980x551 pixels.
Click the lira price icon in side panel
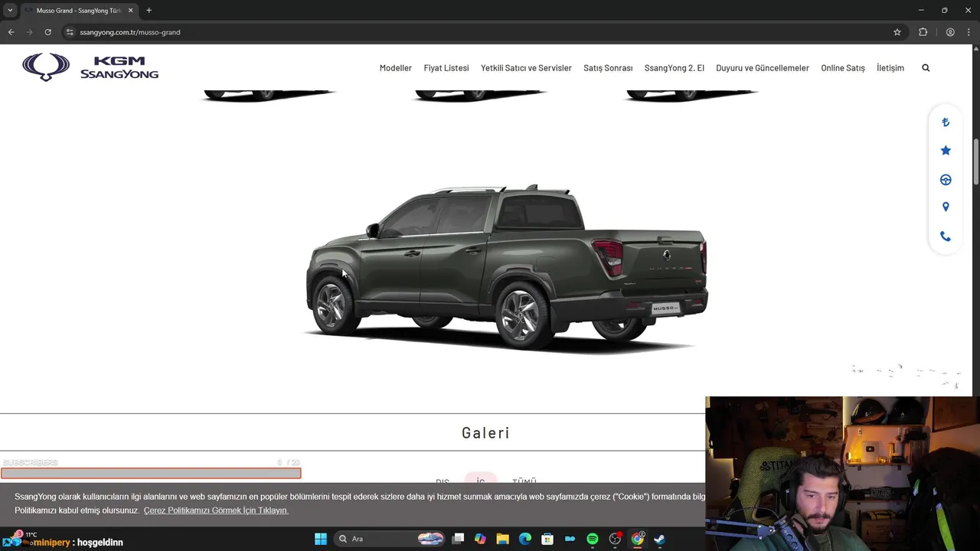point(946,122)
